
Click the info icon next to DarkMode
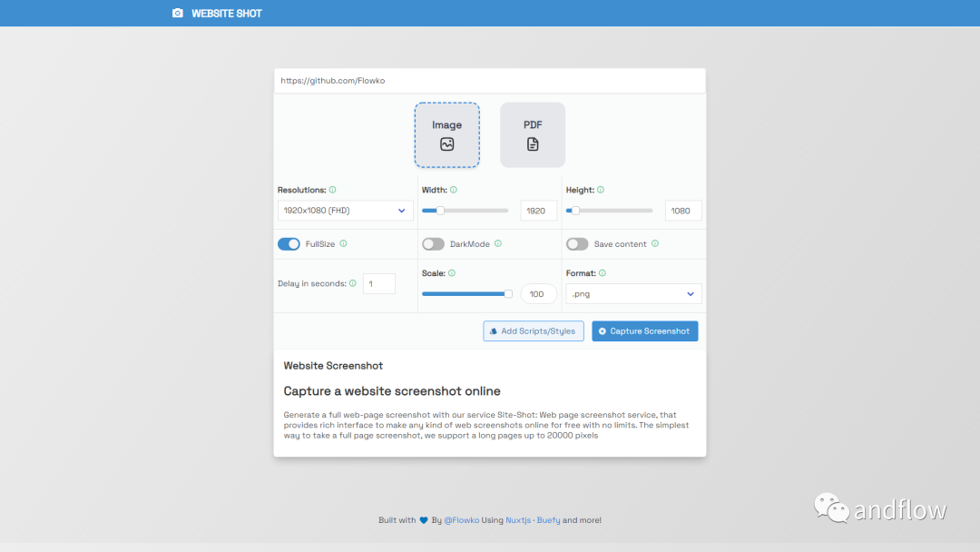click(498, 244)
